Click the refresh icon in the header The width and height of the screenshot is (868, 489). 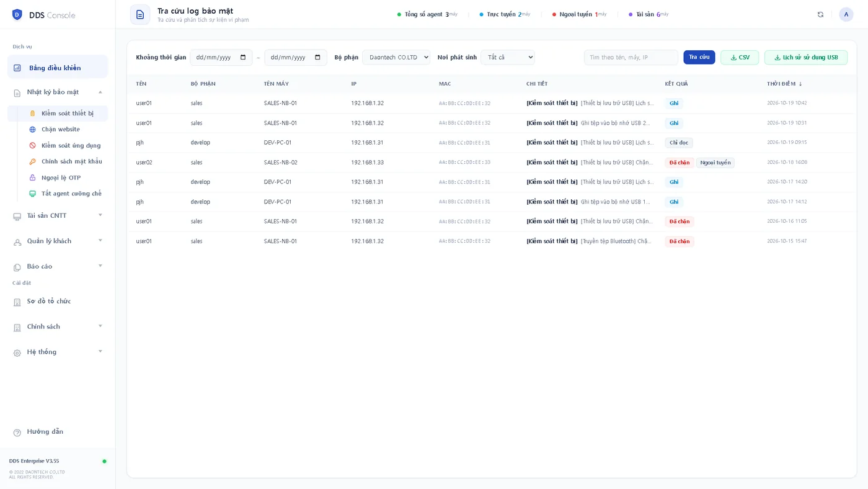click(x=820, y=14)
